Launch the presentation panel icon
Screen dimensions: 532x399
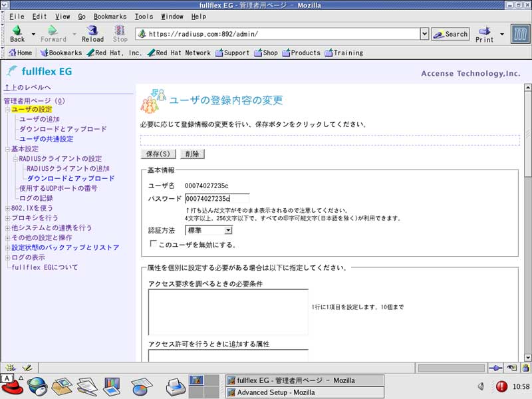click(112, 386)
